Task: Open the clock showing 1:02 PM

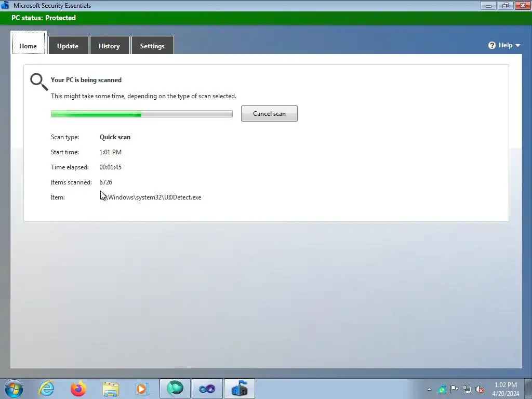Action: pos(506,389)
